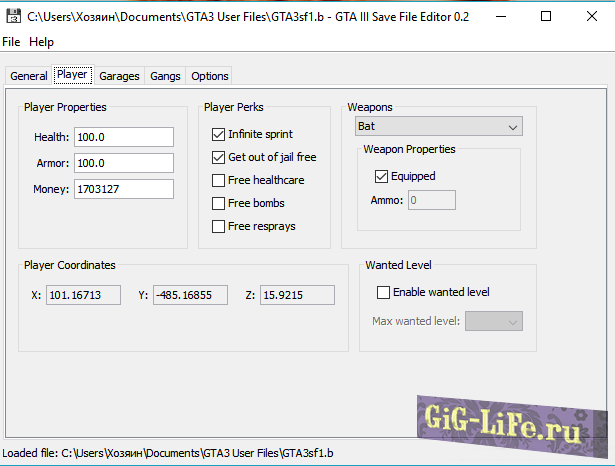Disable the Infinite sprint checkbox
This screenshot has height=466, width=615.
pos(219,134)
